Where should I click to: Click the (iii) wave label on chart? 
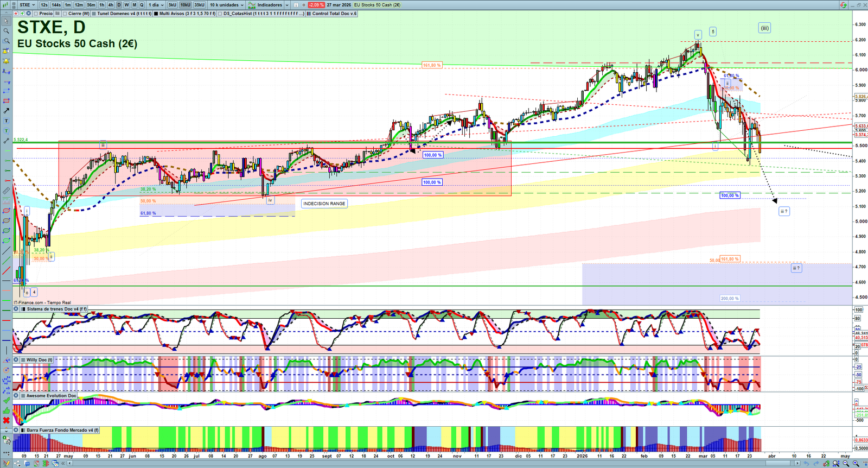[764, 28]
